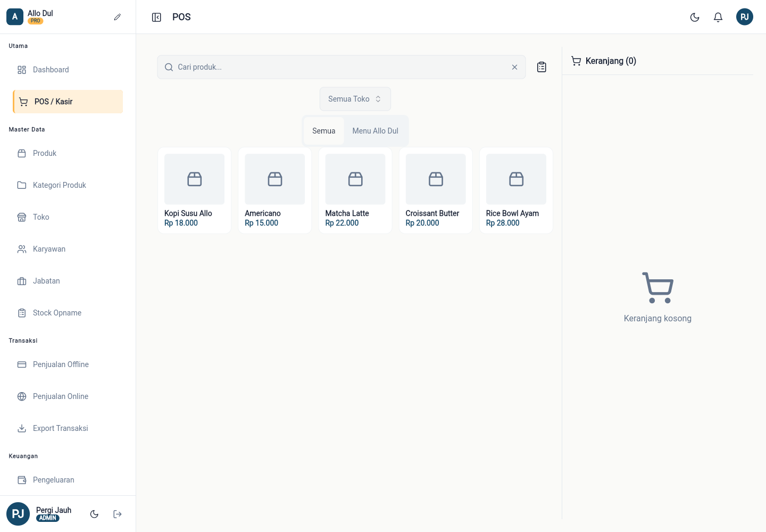Image resolution: width=766 pixels, height=532 pixels.
Task: Open POS / Kasir menu item
Action: click(x=68, y=102)
